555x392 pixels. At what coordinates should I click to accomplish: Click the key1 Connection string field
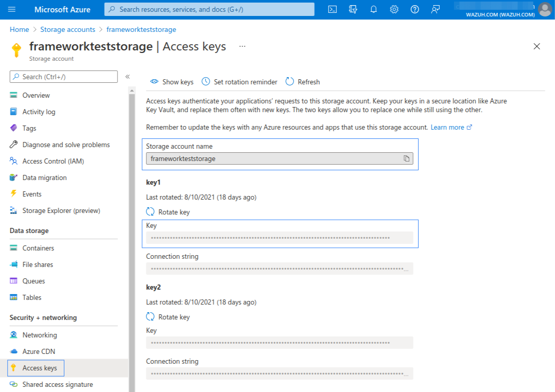coord(280,269)
